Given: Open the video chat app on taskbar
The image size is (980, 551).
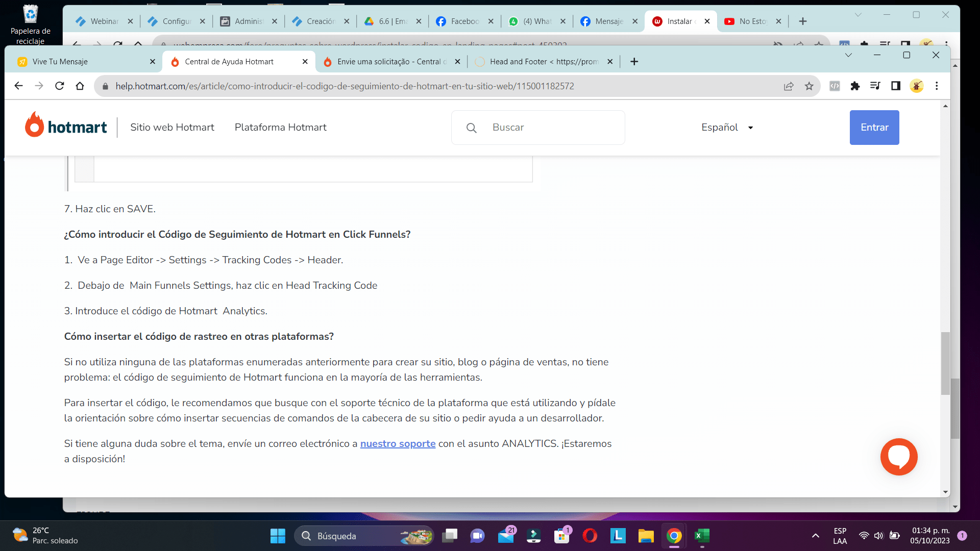Looking at the screenshot, I should (x=478, y=536).
